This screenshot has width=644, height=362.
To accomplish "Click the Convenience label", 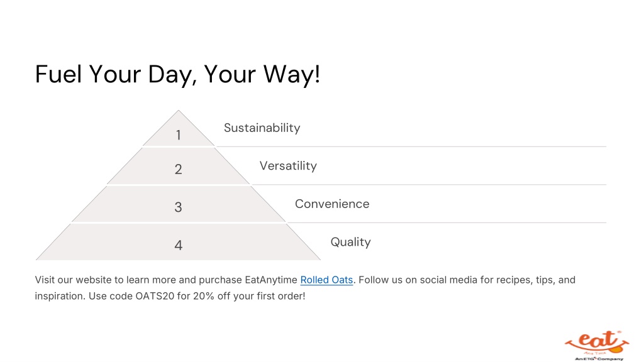I will (x=332, y=204).
